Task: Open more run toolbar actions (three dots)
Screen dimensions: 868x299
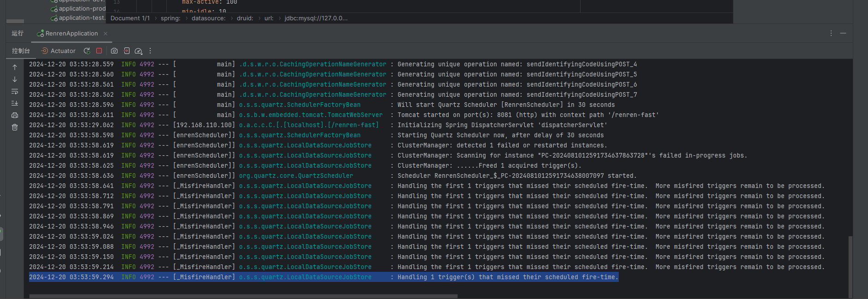Action: 150,51
